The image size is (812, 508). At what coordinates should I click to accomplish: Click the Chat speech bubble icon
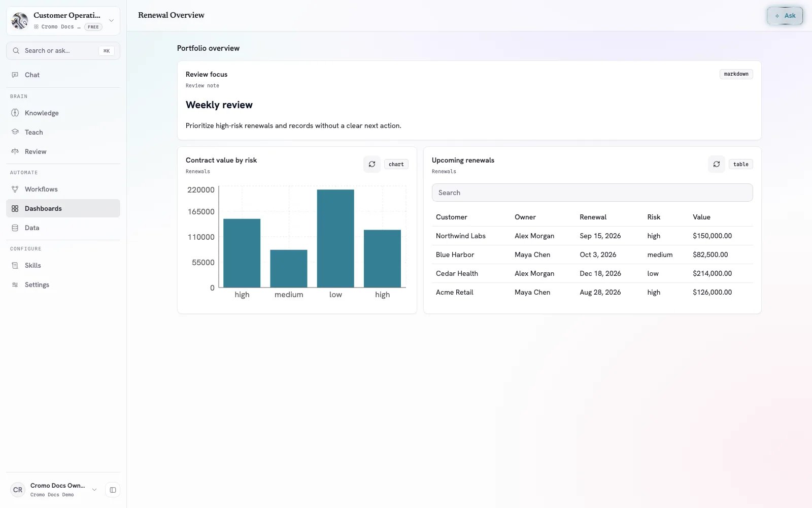[15, 75]
